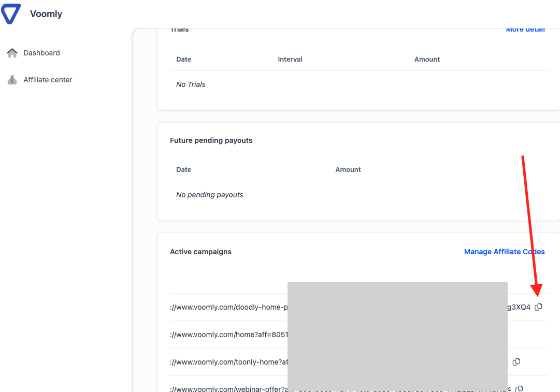Click the Voomly brand name text
Viewport: 560px width, 392px height.
pyautogui.click(x=46, y=14)
